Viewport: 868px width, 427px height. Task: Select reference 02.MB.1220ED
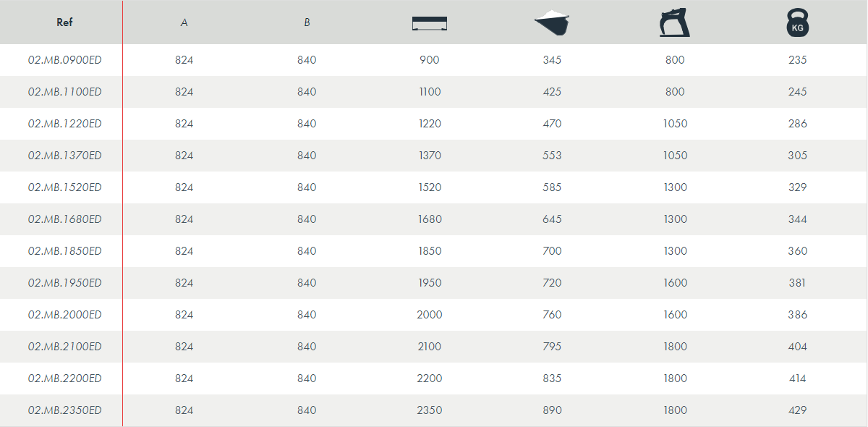point(64,124)
